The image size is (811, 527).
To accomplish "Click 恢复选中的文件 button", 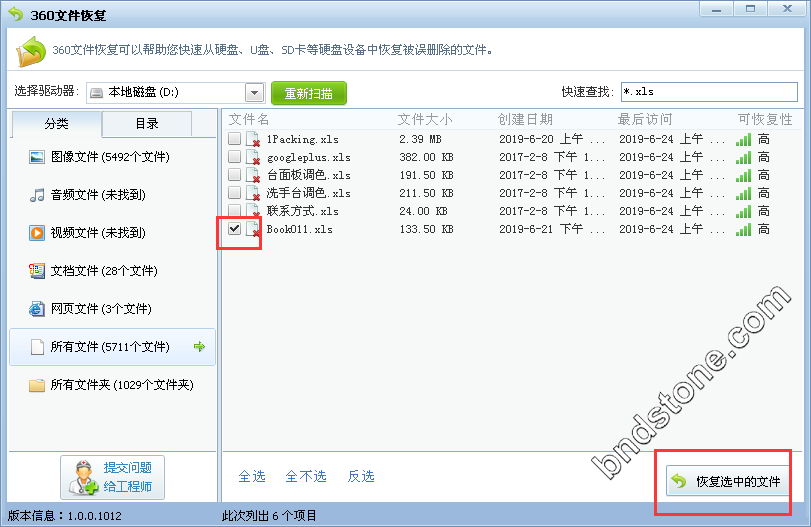I will pos(727,481).
